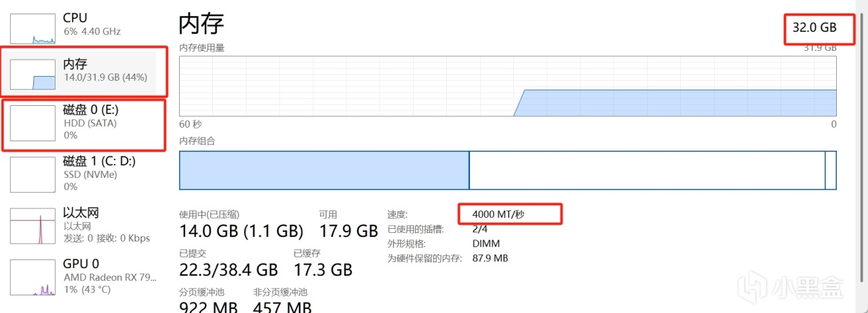This screenshot has width=868, height=313.
Task: Open the 内存 memory sidebar item
Action: [x=102, y=71]
